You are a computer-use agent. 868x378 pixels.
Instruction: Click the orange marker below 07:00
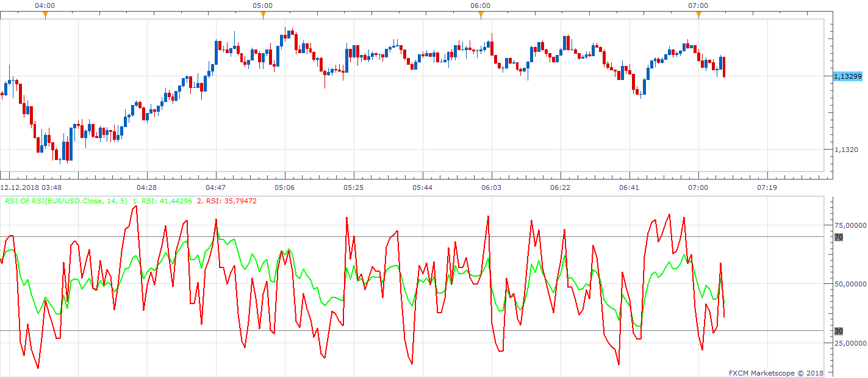[x=698, y=15]
